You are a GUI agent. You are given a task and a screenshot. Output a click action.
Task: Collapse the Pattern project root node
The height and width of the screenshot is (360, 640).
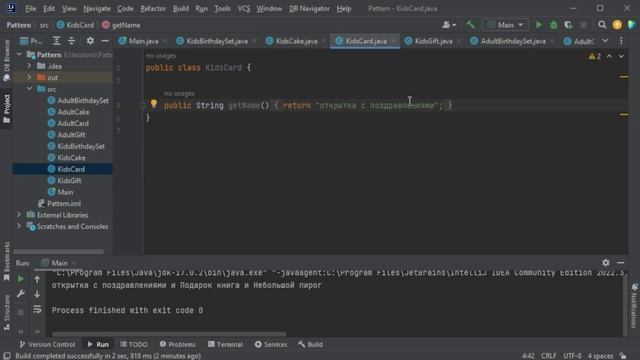click(x=19, y=54)
